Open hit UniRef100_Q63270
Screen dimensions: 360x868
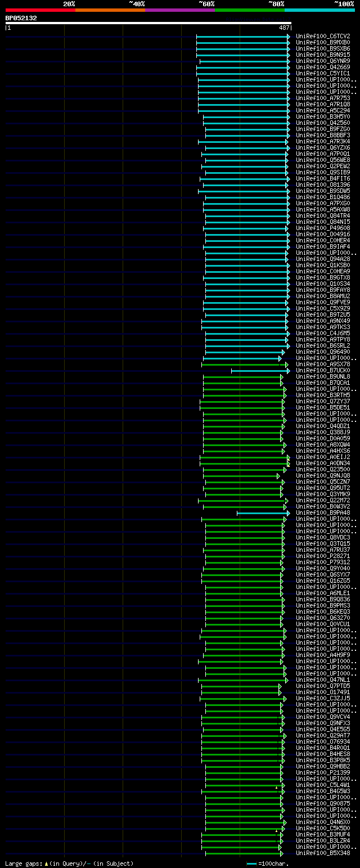pos(323,618)
